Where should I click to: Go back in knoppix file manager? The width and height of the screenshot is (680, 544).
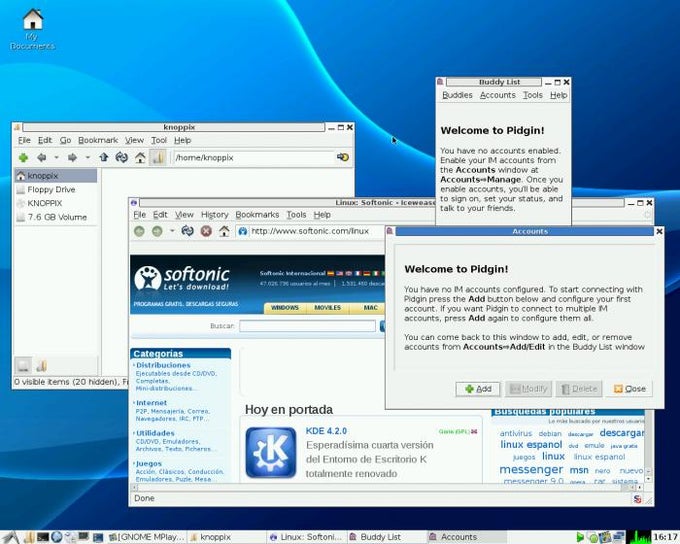coord(42,157)
